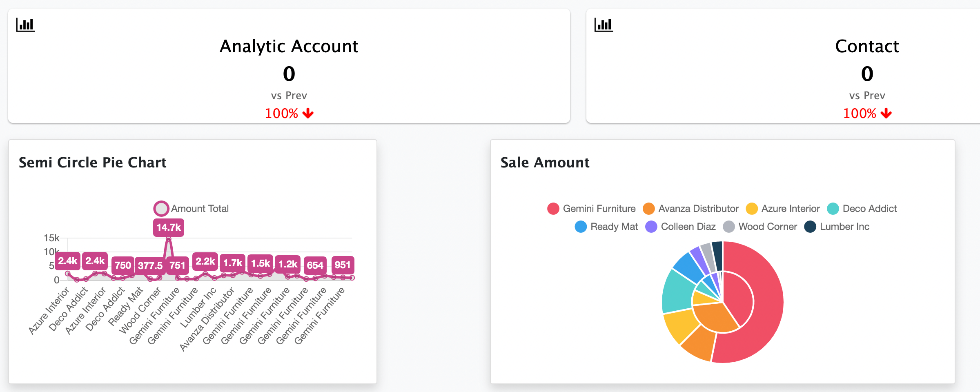Open the Analytic Account KPI card title

click(x=289, y=46)
